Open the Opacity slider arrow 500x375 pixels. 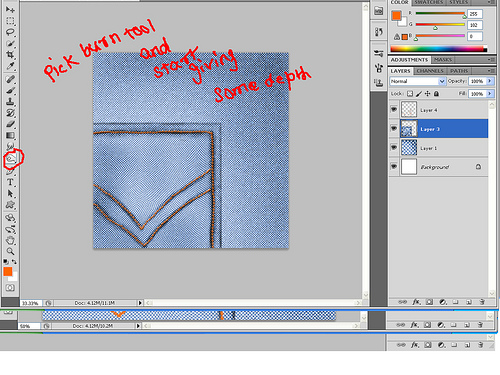[x=490, y=81]
